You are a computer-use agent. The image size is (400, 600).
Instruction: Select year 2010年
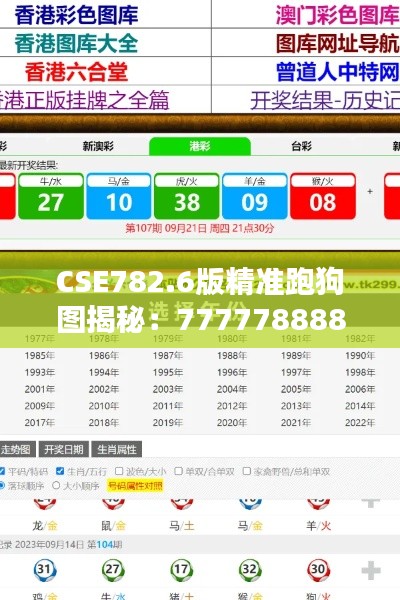pyautogui.click(x=104, y=406)
